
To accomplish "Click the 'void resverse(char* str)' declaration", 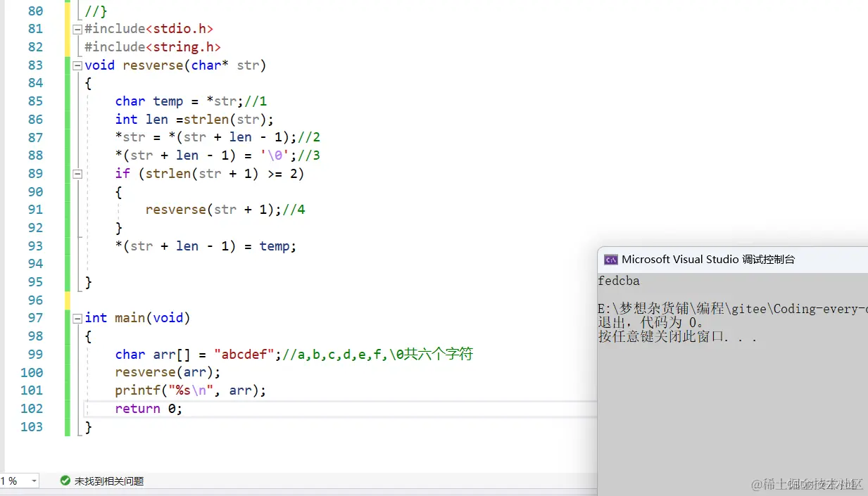I will tap(175, 65).
